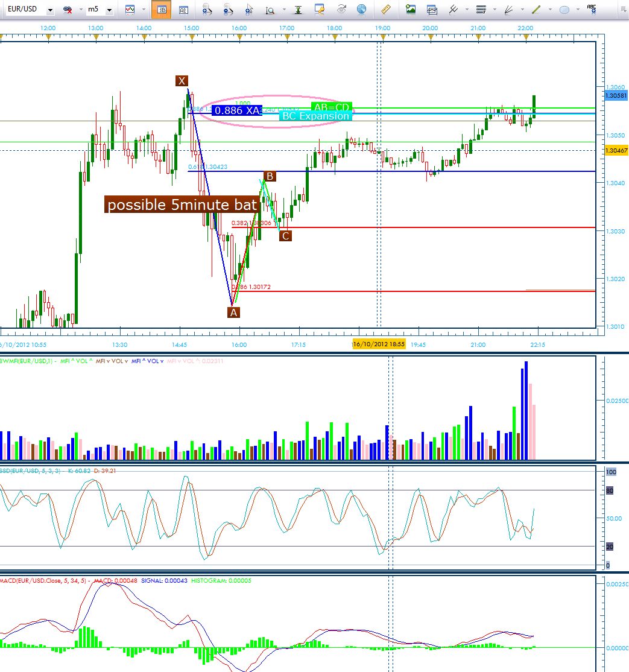Select the ellipse shape tool

point(564,10)
